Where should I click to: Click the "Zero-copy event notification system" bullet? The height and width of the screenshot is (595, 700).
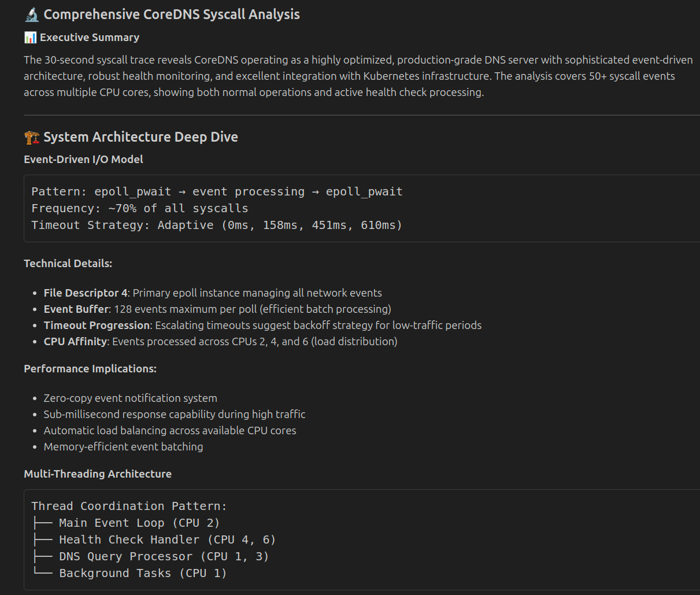[x=129, y=398]
